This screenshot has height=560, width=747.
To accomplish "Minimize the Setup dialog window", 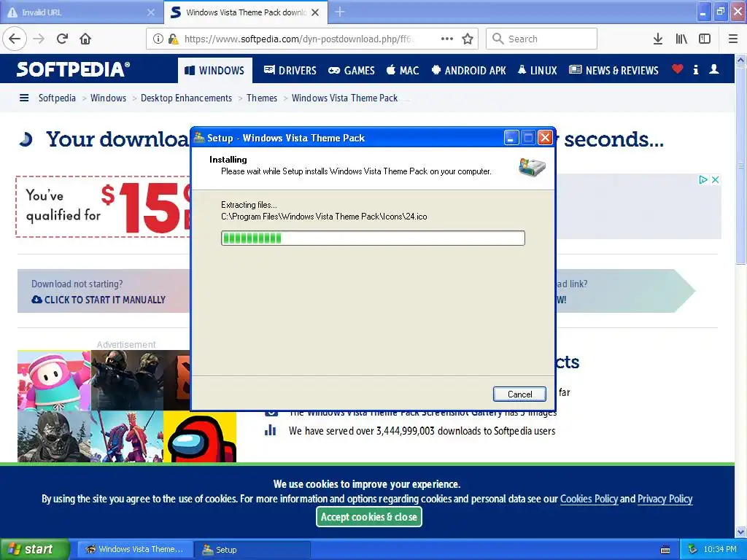I will point(511,138).
